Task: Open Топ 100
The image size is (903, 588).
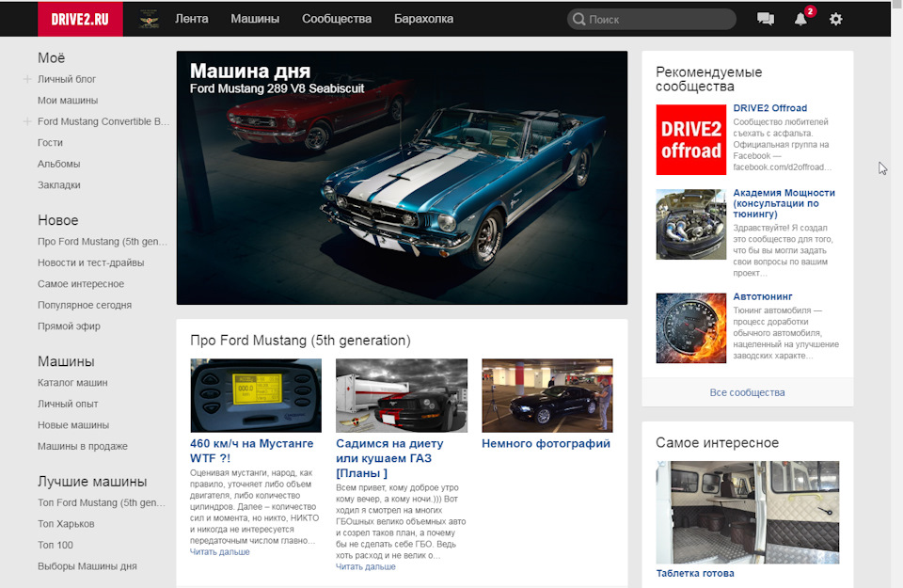Action: click(x=55, y=545)
